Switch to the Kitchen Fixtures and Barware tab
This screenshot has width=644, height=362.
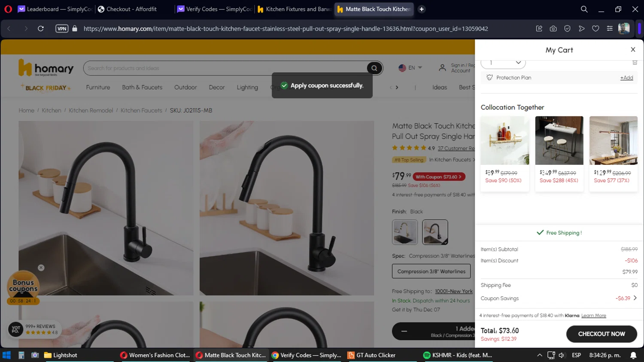click(x=294, y=9)
